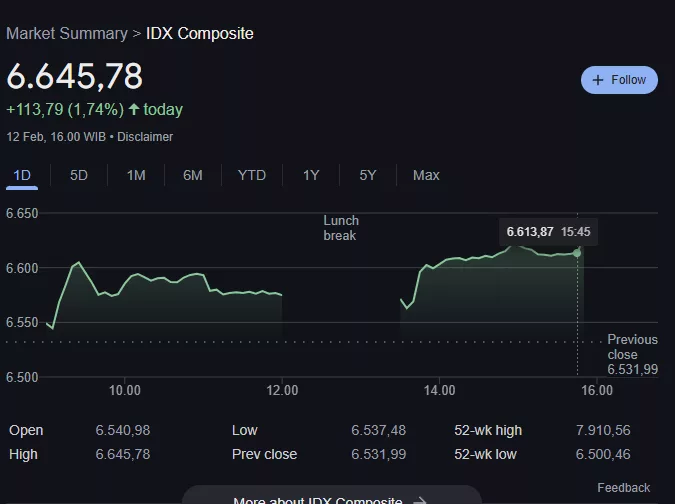Click the 10.00 time axis label
The width and height of the screenshot is (675, 504).
pos(124,390)
